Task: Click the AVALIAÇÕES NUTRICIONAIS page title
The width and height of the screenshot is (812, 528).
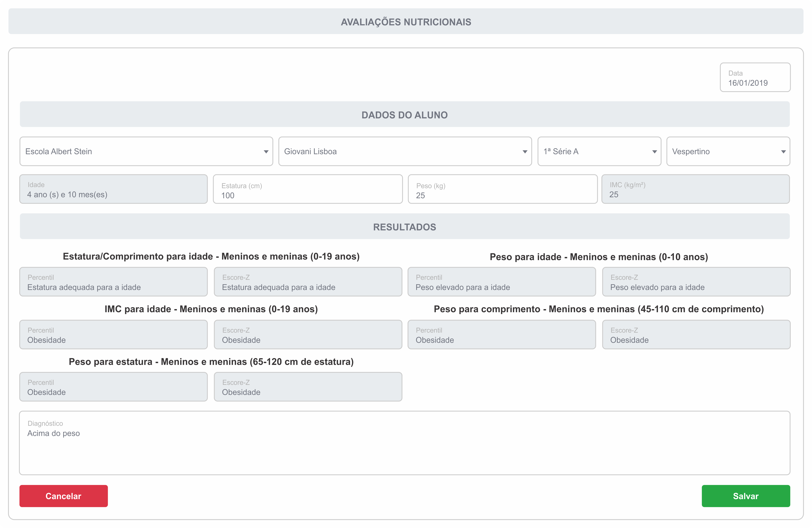Action: point(406,22)
